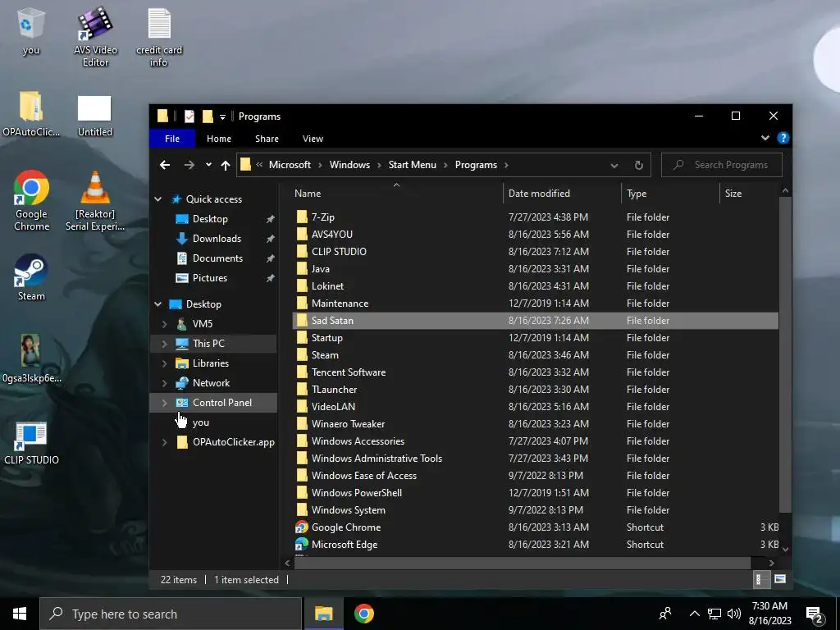Viewport: 840px width, 630px height.
Task: Open the Customize Quick Access Toolbar dropdown
Action: (222, 116)
